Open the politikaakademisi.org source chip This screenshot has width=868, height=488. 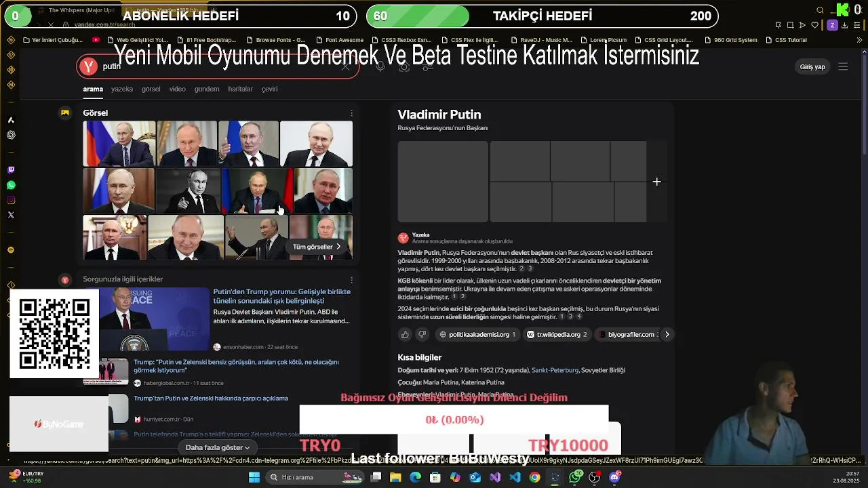pos(478,334)
